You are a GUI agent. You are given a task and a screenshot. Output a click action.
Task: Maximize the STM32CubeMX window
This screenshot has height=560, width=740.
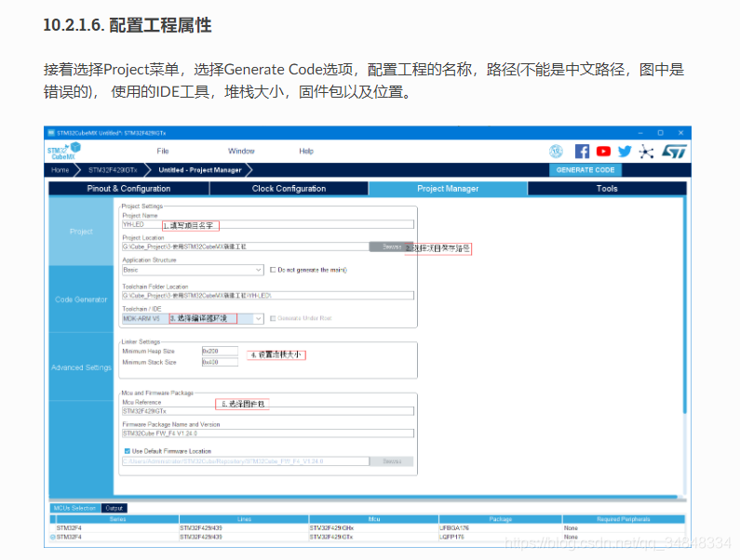click(660, 133)
